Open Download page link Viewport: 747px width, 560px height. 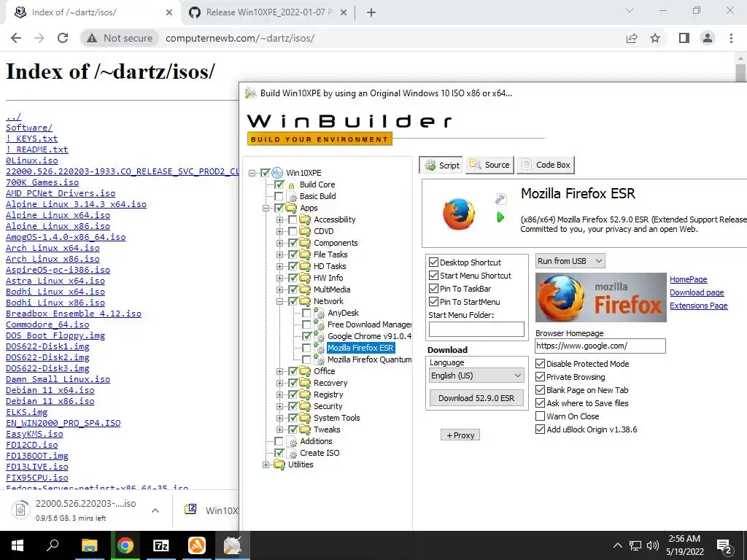[x=697, y=292]
